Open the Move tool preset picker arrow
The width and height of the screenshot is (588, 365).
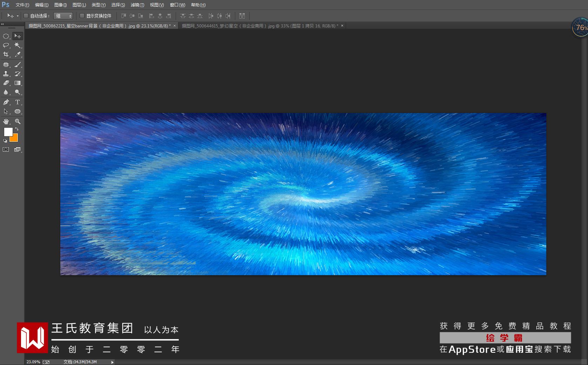(x=18, y=16)
